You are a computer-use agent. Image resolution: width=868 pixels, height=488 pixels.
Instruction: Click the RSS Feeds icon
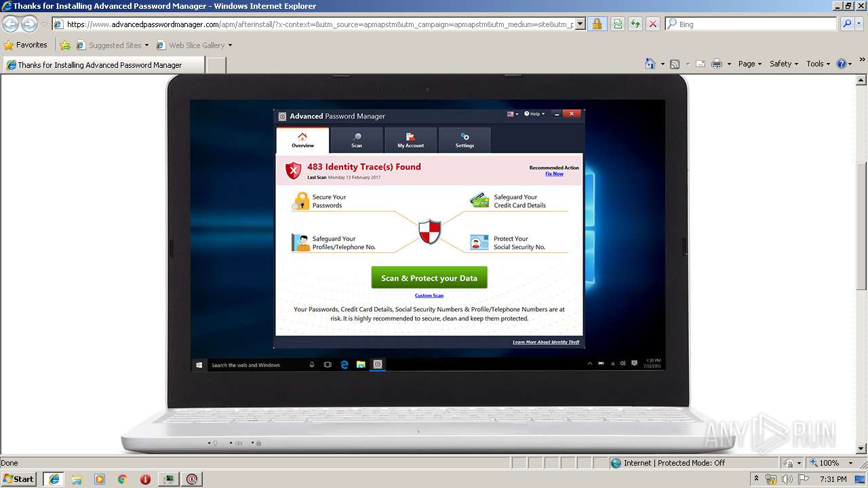675,64
